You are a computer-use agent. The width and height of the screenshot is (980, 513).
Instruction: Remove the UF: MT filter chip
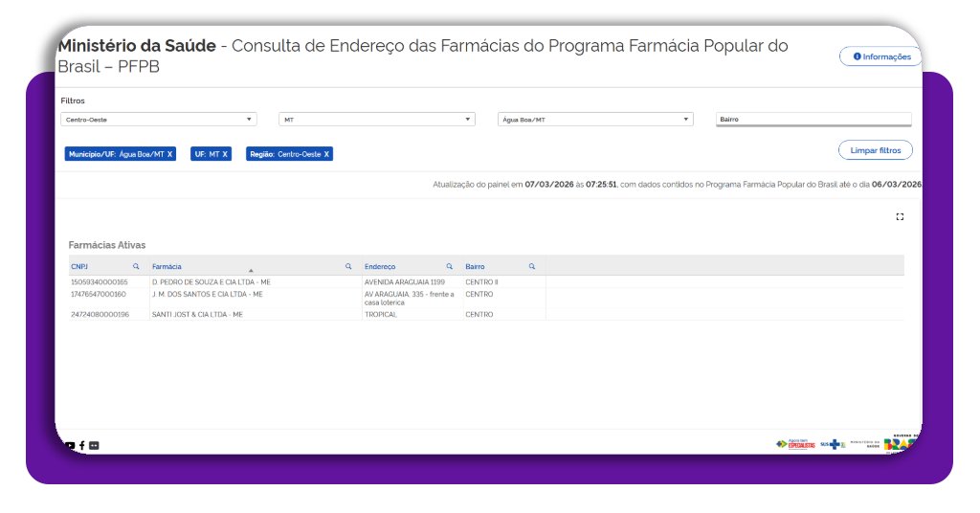coord(225,154)
